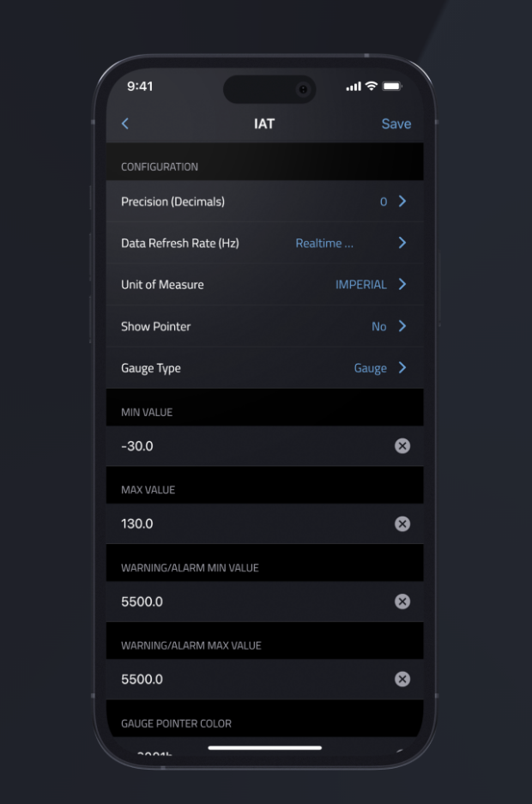Tap the back arrow icon
This screenshot has width=532, height=804.
pos(125,124)
